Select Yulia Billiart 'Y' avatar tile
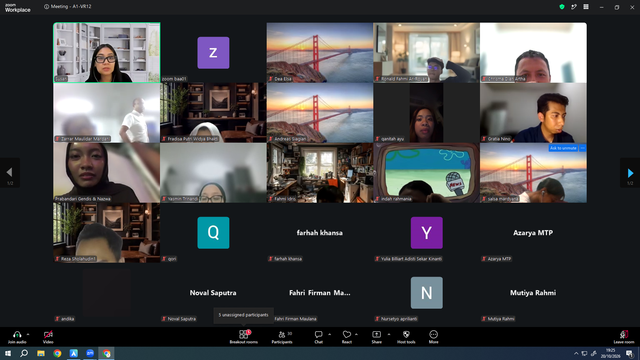This screenshot has height=360, width=640. coord(427,233)
